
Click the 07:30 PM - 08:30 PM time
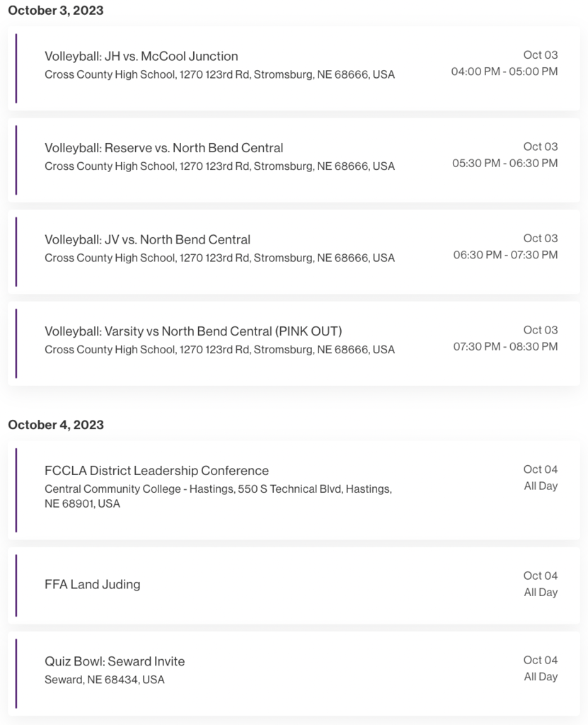pyautogui.click(x=505, y=346)
